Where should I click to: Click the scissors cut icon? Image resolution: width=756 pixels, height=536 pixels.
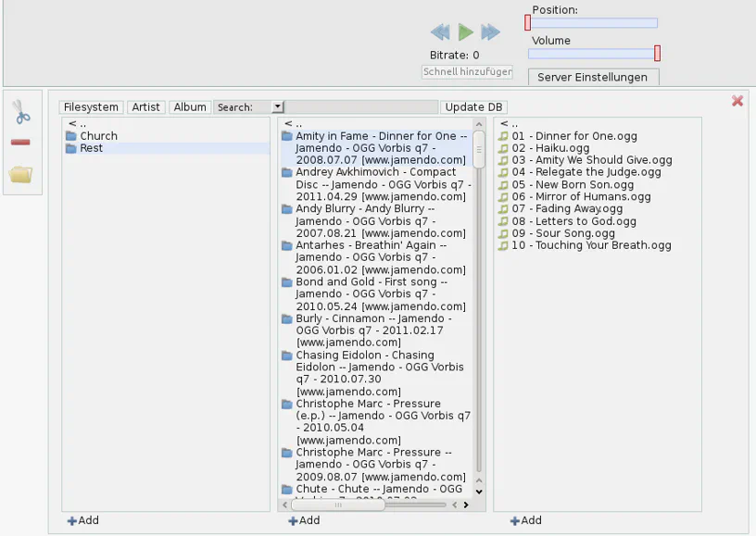click(20, 112)
